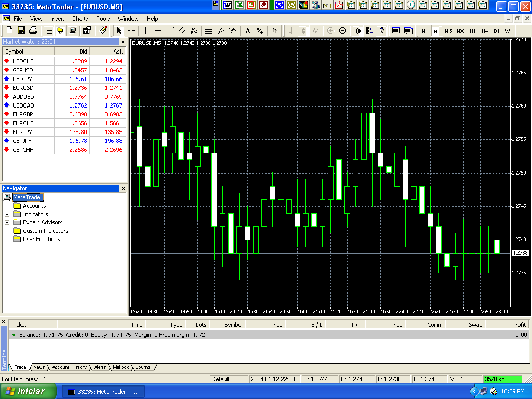The width and height of the screenshot is (532, 399).
Task: Click the Save (floppy disk) icon
Action: pos(21,31)
